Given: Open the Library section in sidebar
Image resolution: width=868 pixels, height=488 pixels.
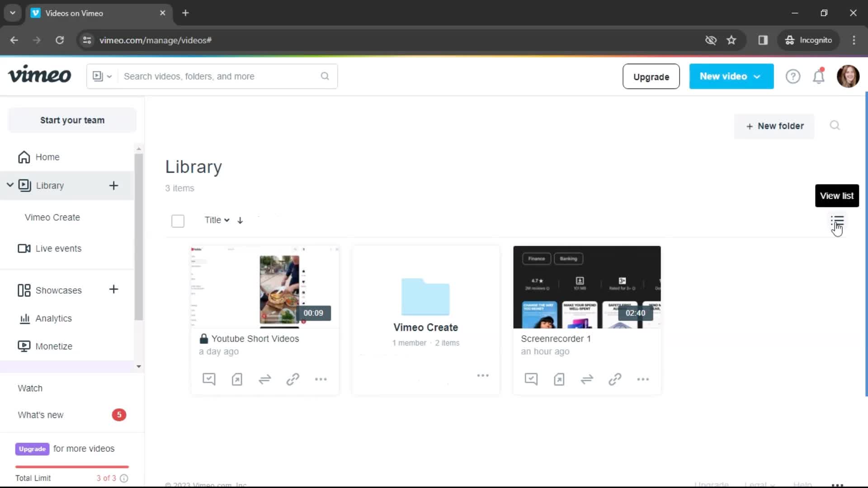Looking at the screenshot, I should pos(49,185).
